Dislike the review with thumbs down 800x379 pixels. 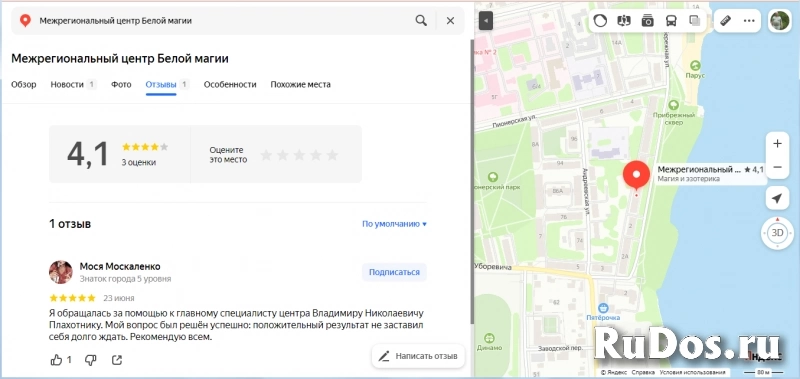pyautogui.click(x=90, y=360)
